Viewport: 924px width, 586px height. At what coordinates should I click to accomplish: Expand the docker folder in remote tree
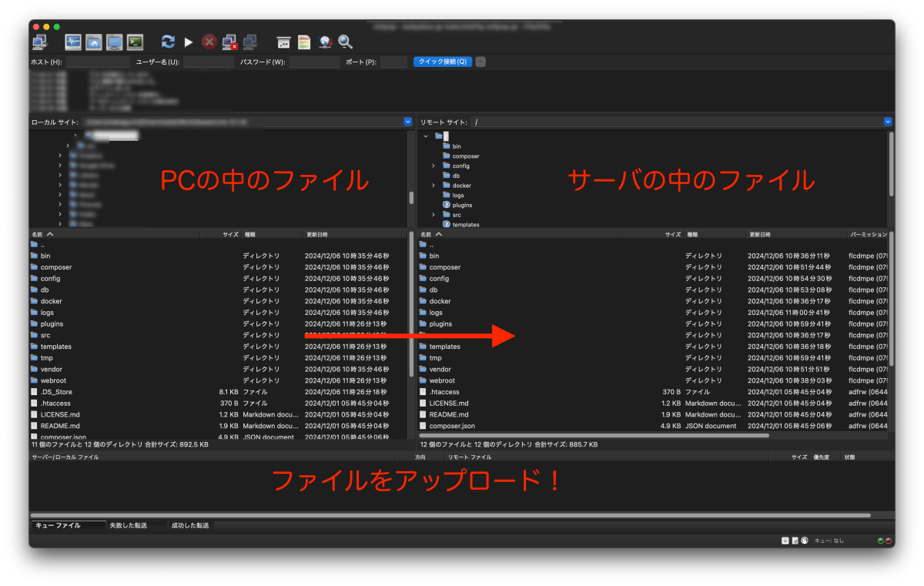434,186
